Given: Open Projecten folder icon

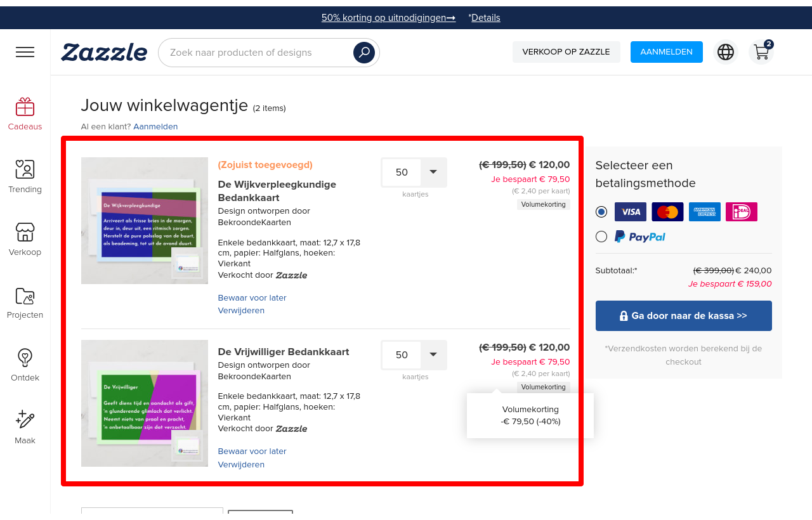Looking at the screenshot, I should [25, 296].
